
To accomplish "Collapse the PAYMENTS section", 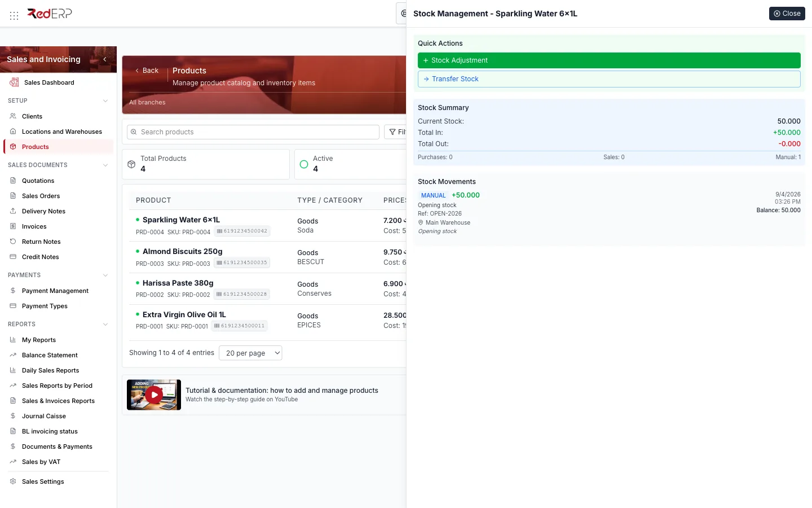I will [105, 275].
